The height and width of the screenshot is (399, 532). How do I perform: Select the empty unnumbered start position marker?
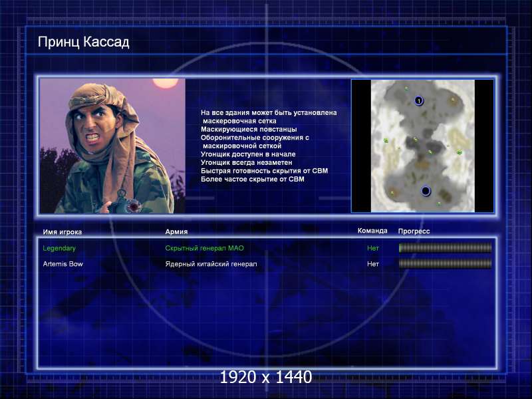tap(426, 192)
